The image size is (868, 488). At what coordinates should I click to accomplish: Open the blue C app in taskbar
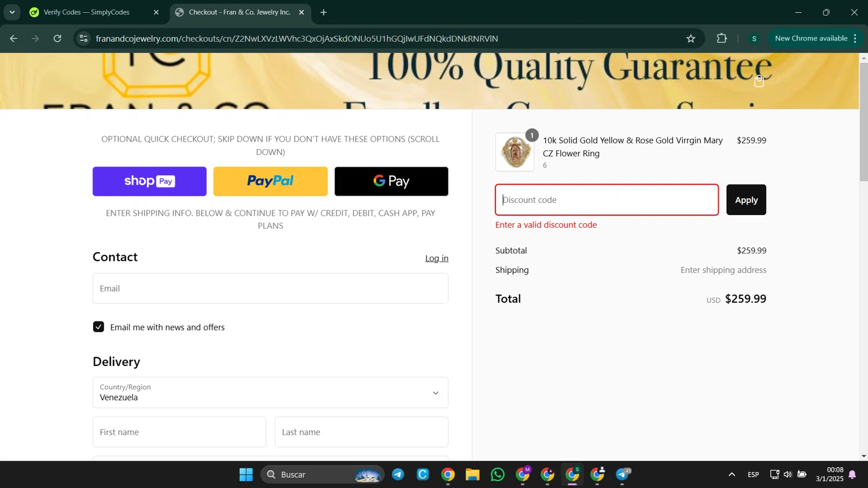(x=423, y=475)
